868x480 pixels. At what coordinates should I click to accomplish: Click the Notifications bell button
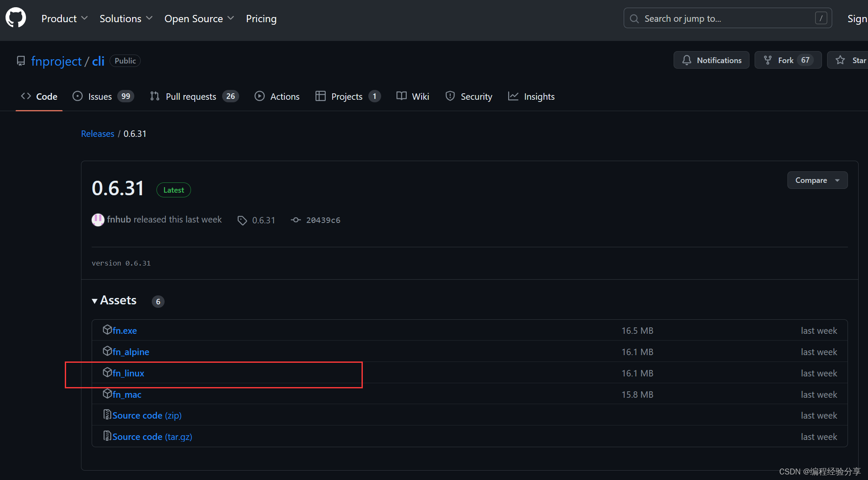click(x=711, y=60)
